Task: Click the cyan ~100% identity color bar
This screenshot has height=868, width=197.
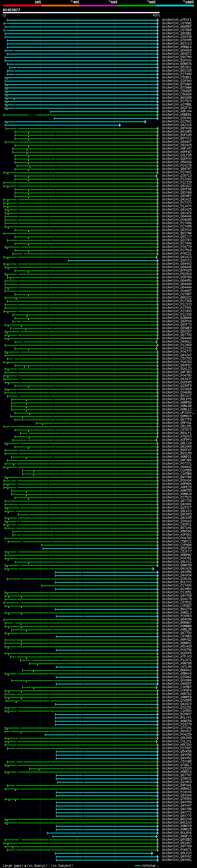Action: [x=175, y=6]
